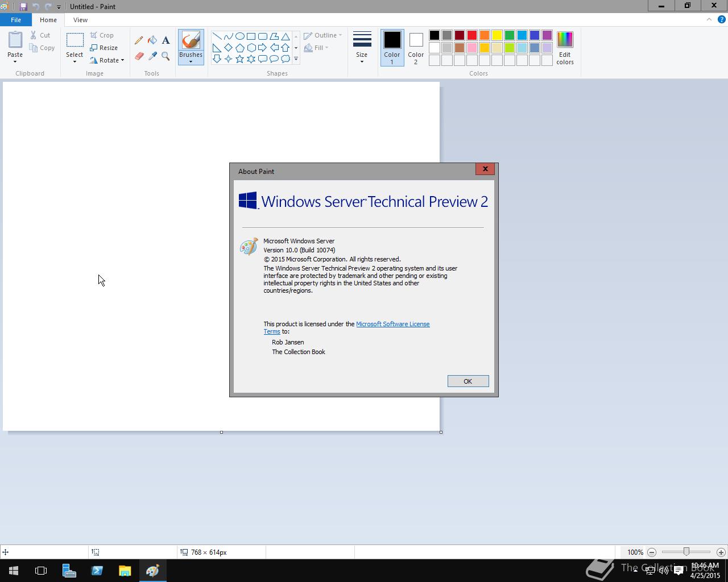
Task: Click the Select rectangle icon
Action: pyautogui.click(x=75, y=40)
